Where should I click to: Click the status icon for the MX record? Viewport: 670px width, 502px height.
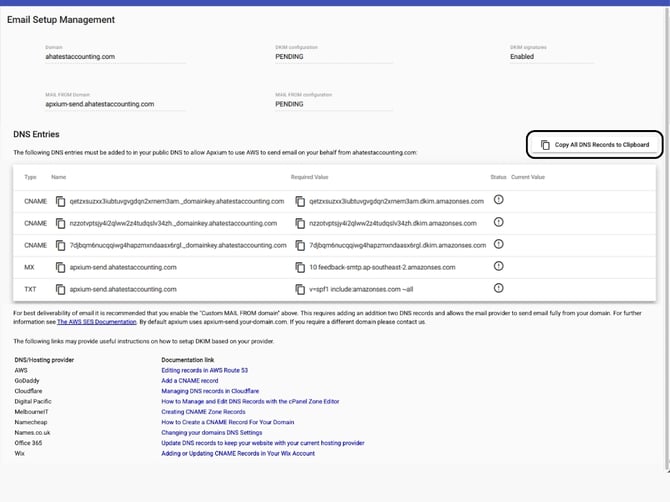498,267
